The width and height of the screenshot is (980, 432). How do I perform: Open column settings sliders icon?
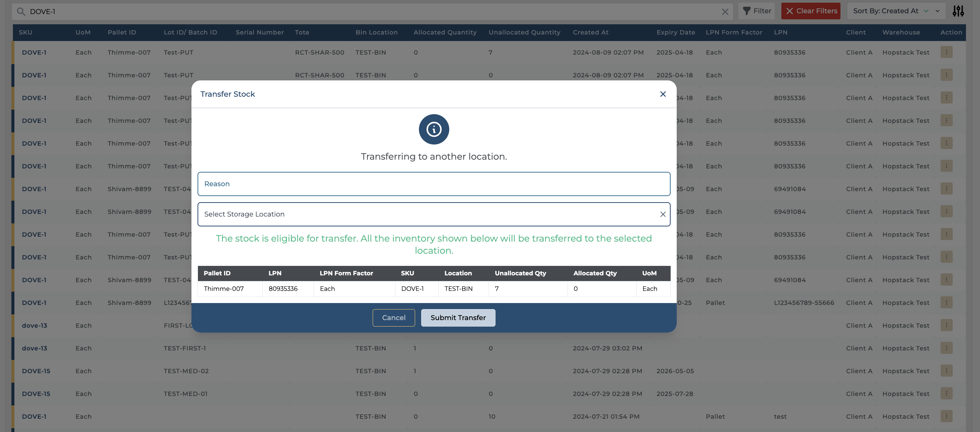pos(958,11)
